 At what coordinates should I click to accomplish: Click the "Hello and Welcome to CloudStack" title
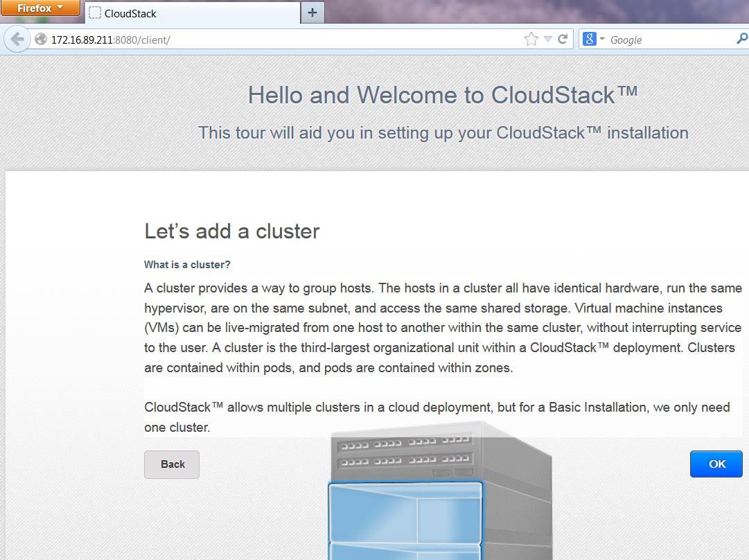[x=443, y=95]
